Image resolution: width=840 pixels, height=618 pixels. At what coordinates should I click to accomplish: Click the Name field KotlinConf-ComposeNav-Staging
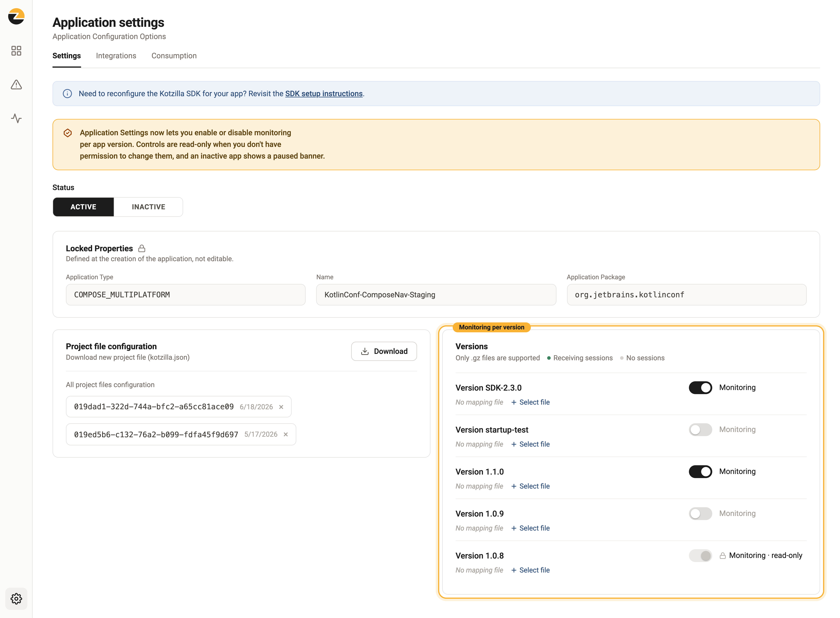(436, 295)
